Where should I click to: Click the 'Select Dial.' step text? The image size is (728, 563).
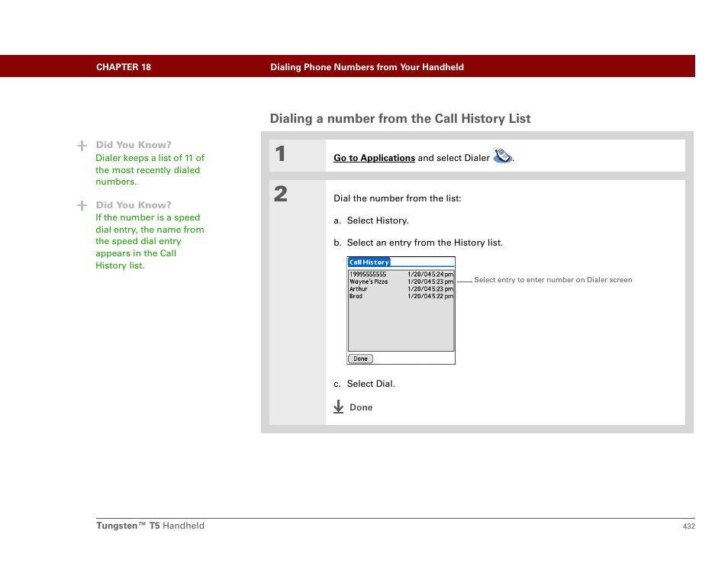(x=371, y=384)
